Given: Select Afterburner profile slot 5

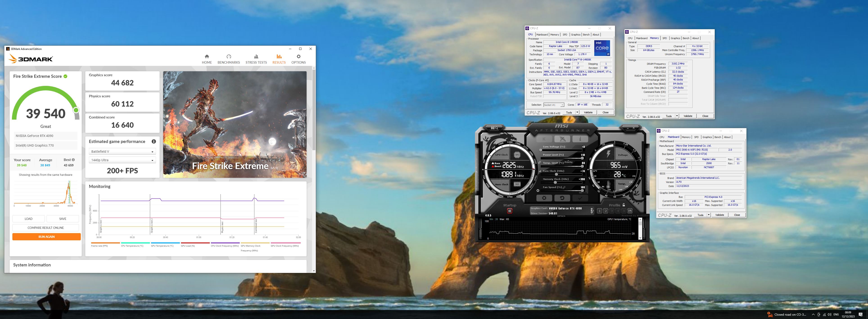Looking at the screenshot, I should pos(624,211).
